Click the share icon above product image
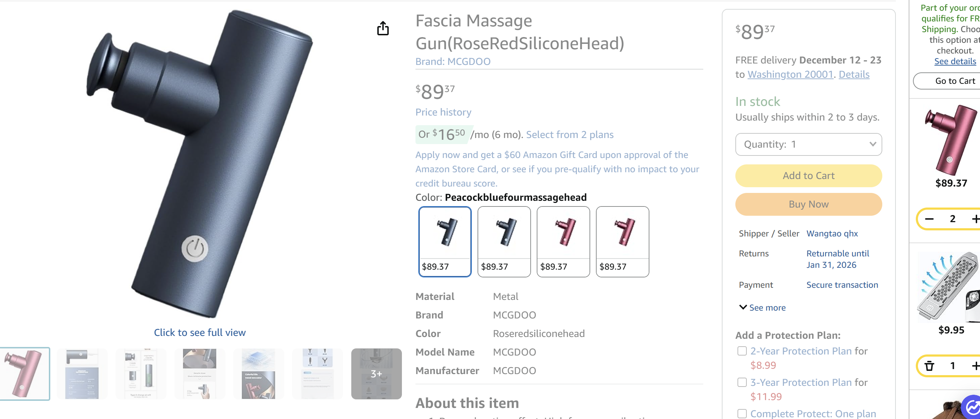 (383, 29)
